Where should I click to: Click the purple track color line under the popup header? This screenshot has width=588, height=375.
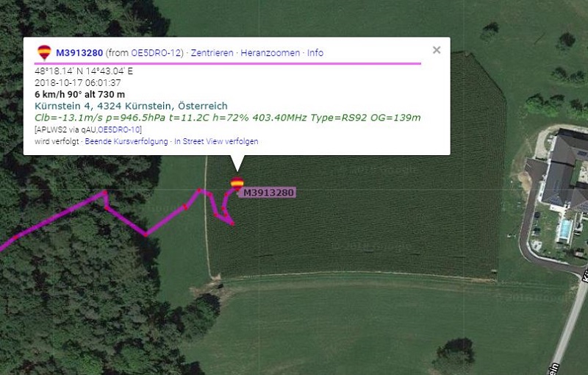click(x=227, y=63)
